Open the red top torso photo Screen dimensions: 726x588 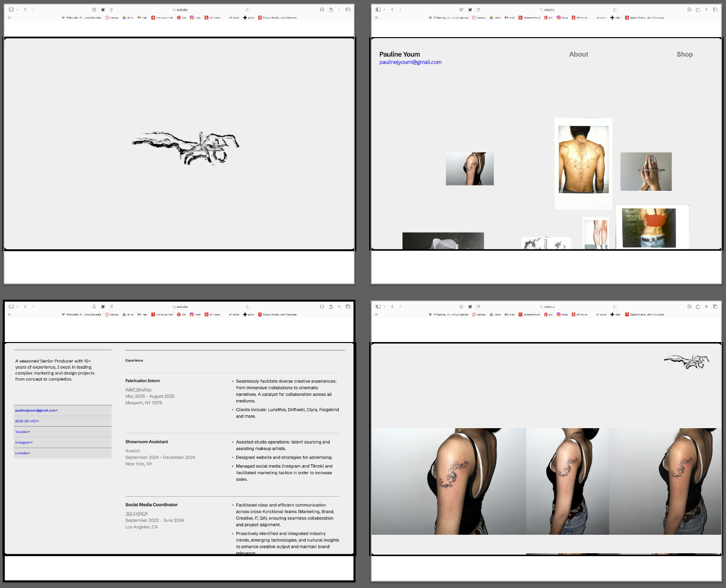653,227
